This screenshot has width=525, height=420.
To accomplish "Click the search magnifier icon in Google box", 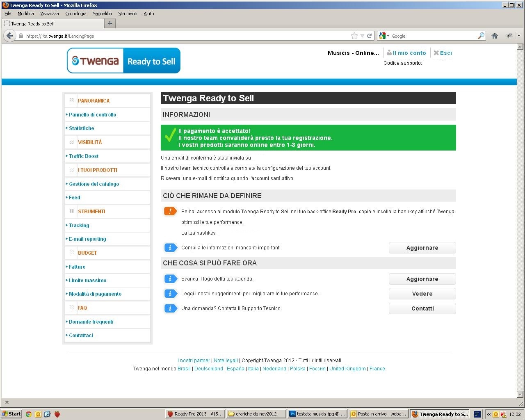I will pyautogui.click(x=481, y=36).
